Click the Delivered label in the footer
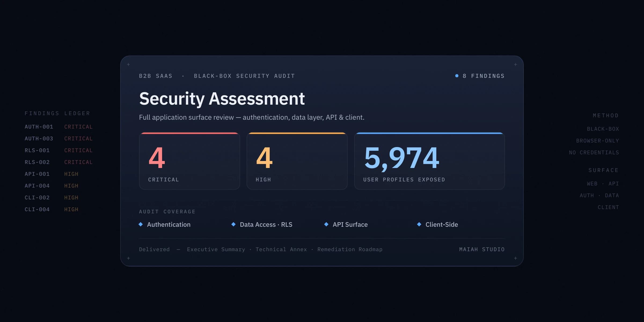 154,249
